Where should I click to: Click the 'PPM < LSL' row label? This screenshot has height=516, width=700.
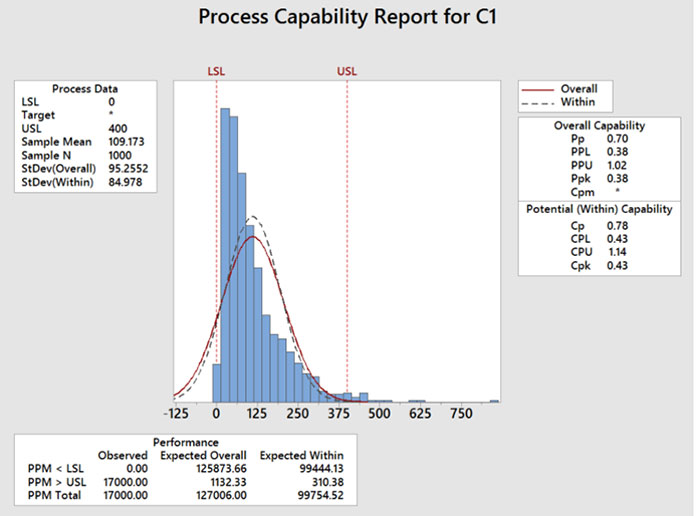point(56,469)
